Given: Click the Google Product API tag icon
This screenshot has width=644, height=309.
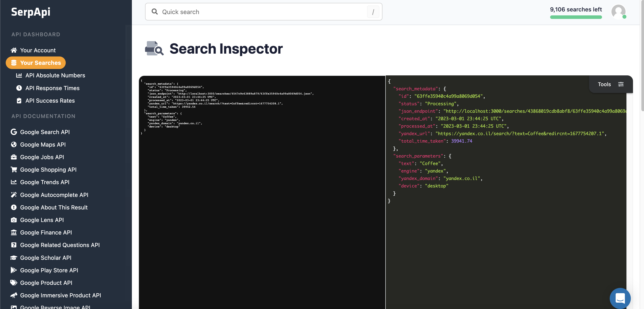Looking at the screenshot, I should coord(14,283).
